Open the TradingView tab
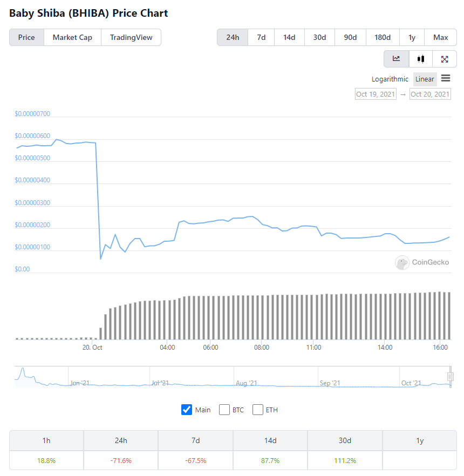The height and width of the screenshot is (476, 464). coord(131,37)
